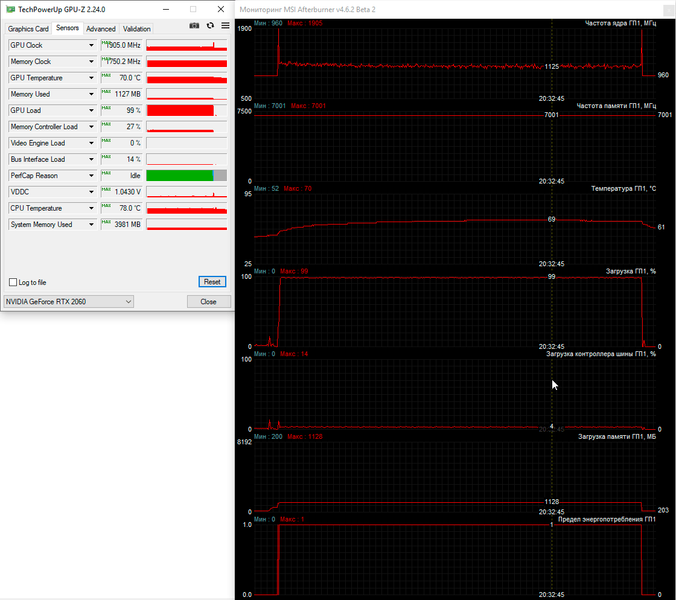Screen dimensions: 676x600
Task: Click the green PerfCap Reason bar
Action: point(180,176)
